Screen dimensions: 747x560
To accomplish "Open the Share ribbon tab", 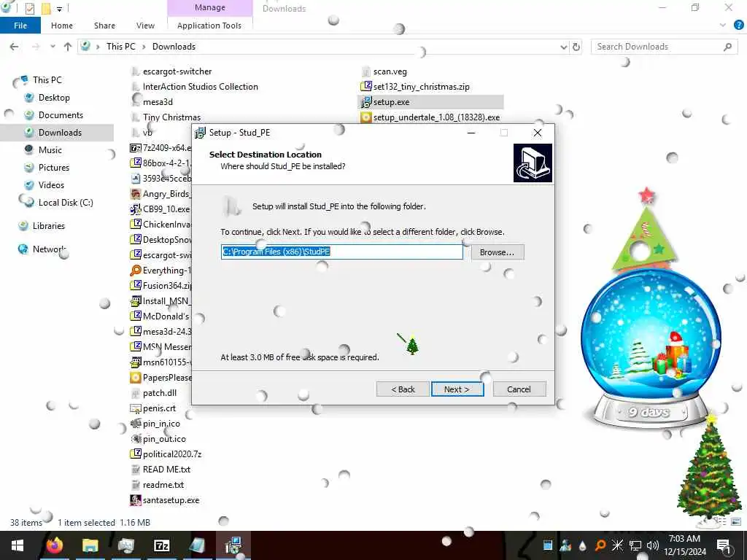I will [104, 26].
